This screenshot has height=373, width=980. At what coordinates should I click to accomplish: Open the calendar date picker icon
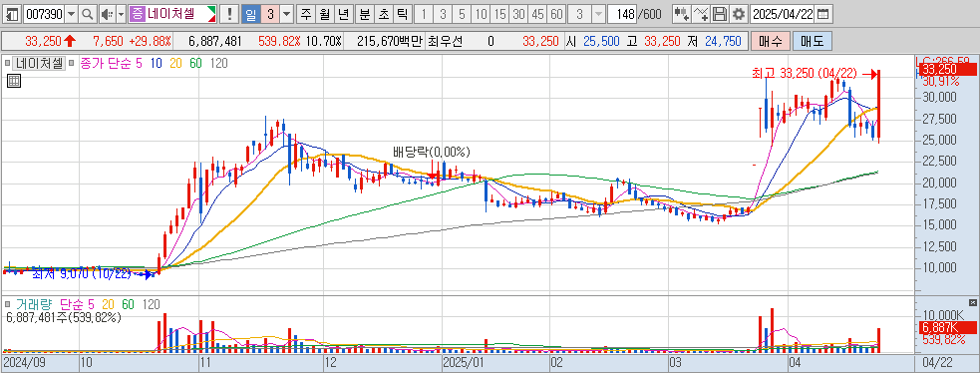(x=823, y=14)
